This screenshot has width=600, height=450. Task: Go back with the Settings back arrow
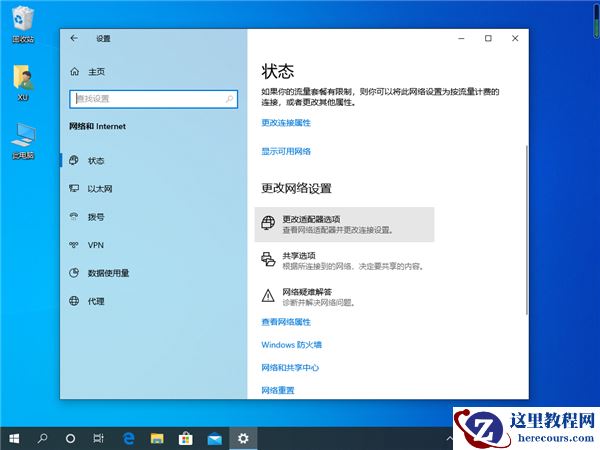(74, 38)
